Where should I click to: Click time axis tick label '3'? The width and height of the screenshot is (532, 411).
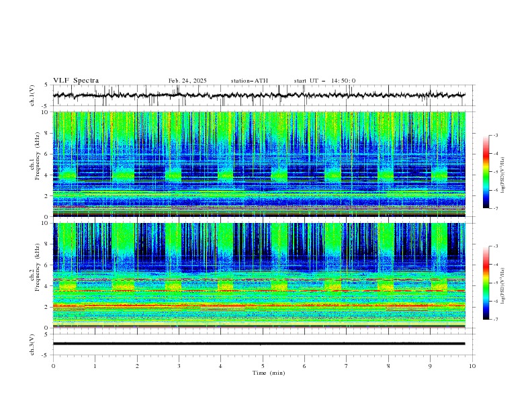point(179,366)
